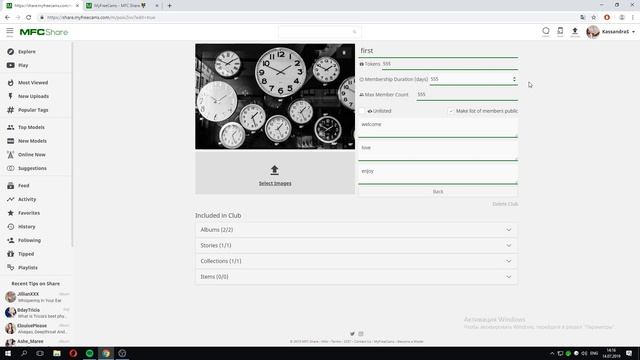Click the Suggestions sidebar icon
The height and width of the screenshot is (360, 640).
pos(11,168)
